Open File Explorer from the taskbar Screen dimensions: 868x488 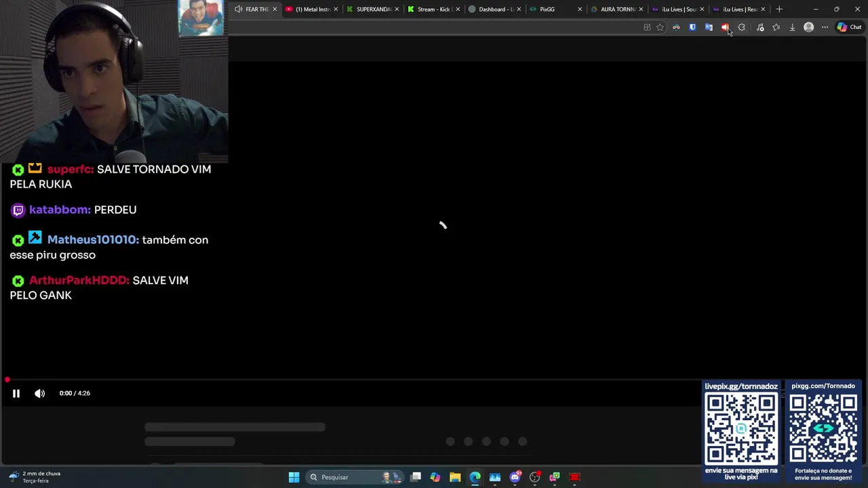(x=455, y=477)
